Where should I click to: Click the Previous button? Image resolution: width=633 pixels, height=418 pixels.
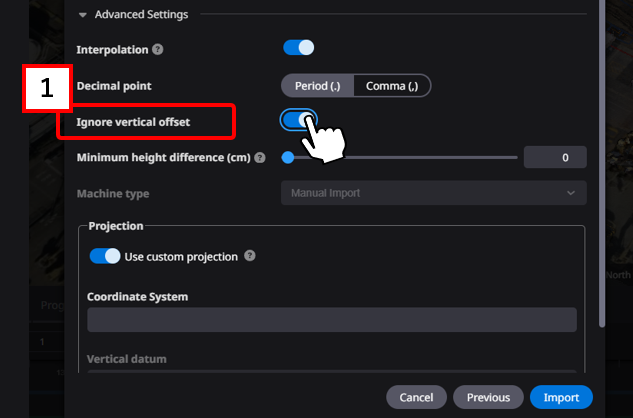pos(488,397)
